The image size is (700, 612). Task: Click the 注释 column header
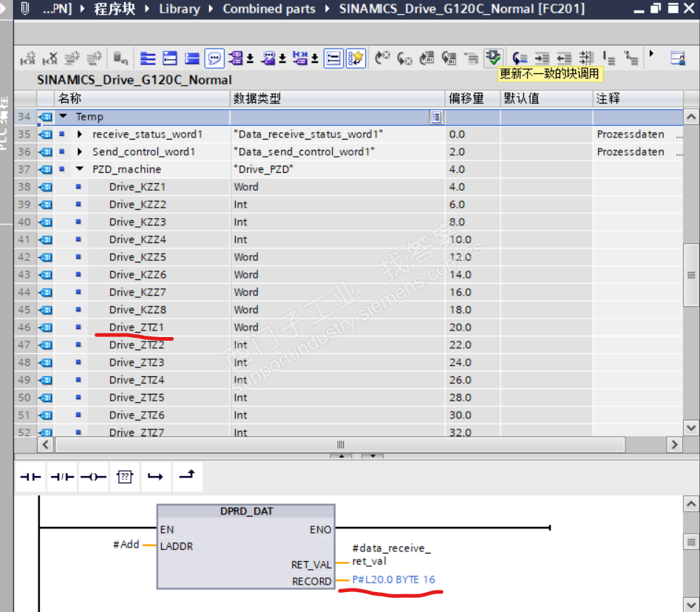(x=638, y=98)
